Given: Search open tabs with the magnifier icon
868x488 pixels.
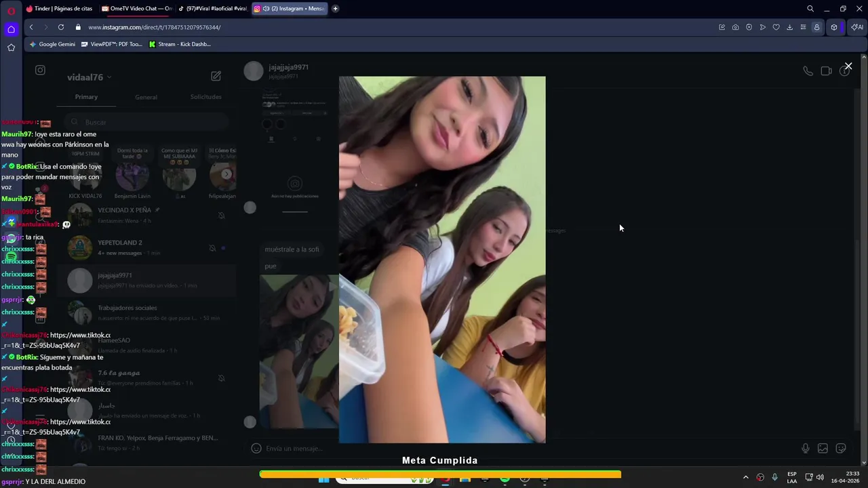Looking at the screenshot, I should point(810,9).
